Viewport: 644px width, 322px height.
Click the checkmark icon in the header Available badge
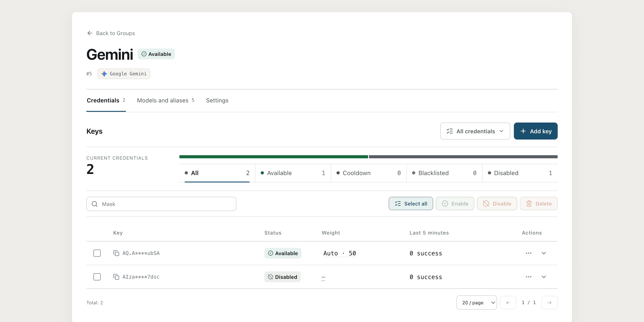(144, 54)
